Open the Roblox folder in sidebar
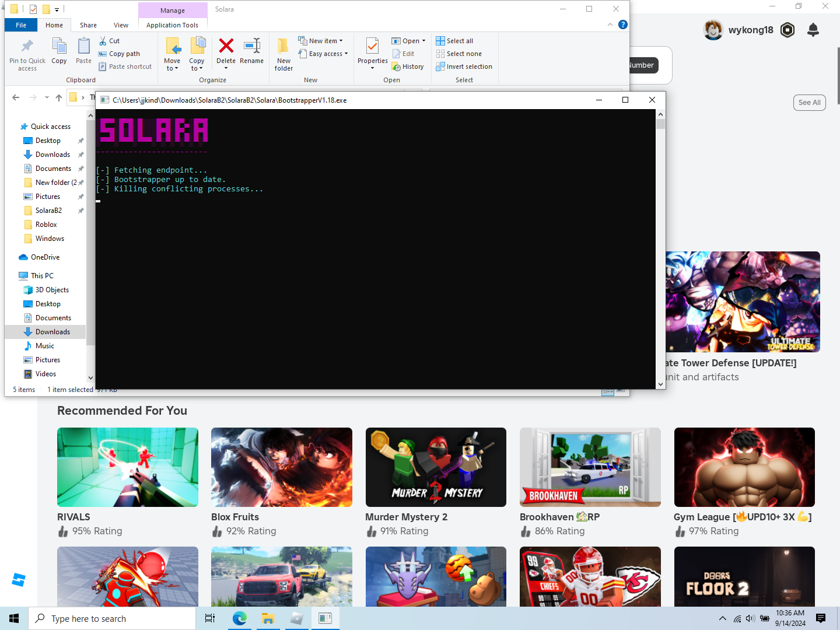This screenshot has height=630, width=840. point(46,225)
